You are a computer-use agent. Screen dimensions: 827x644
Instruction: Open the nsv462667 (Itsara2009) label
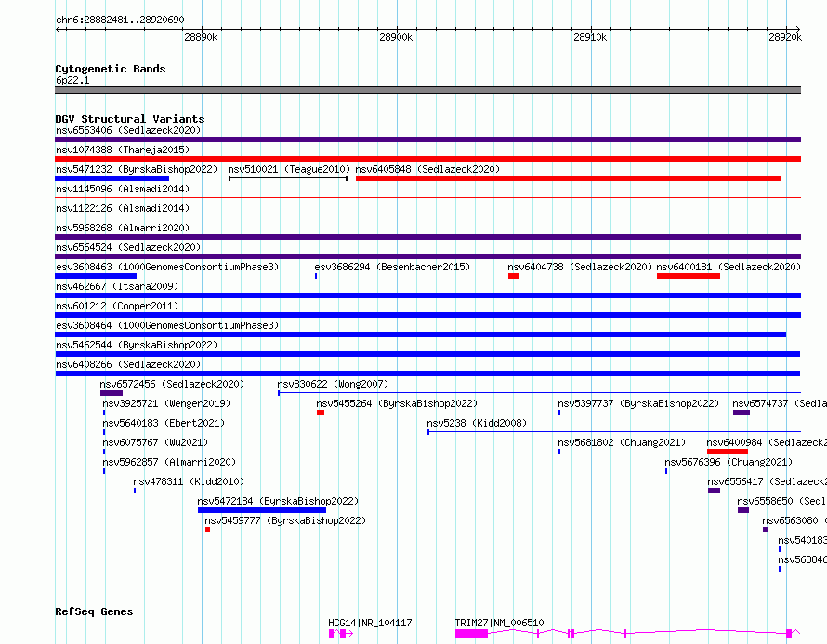(x=117, y=286)
